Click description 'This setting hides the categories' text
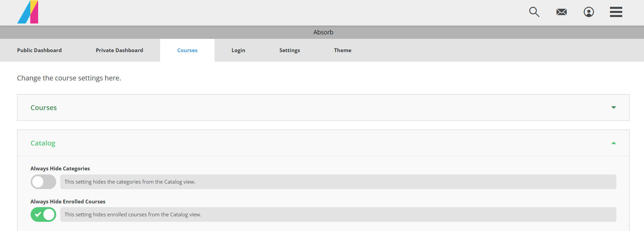644x231 pixels. [x=130, y=182]
